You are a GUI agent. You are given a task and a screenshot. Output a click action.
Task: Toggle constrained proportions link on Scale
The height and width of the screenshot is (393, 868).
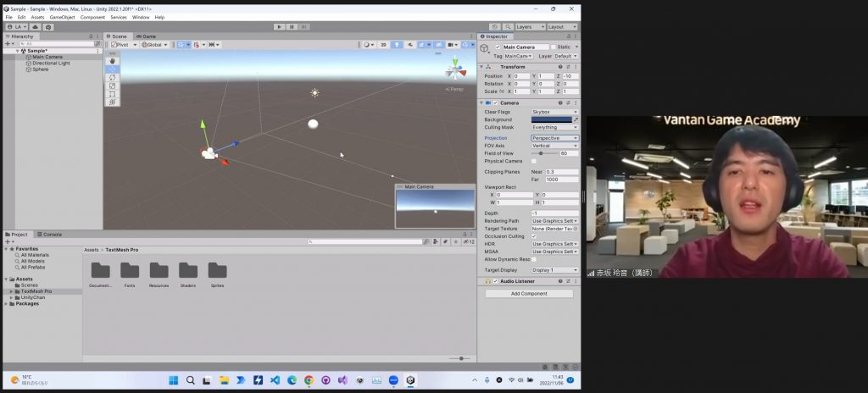(x=502, y=91)
